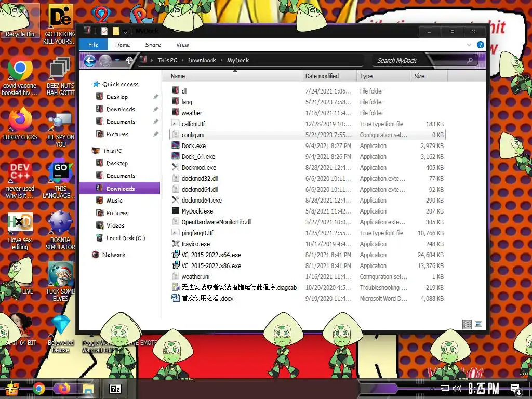Open the Explorer help icon

(481, 45)
